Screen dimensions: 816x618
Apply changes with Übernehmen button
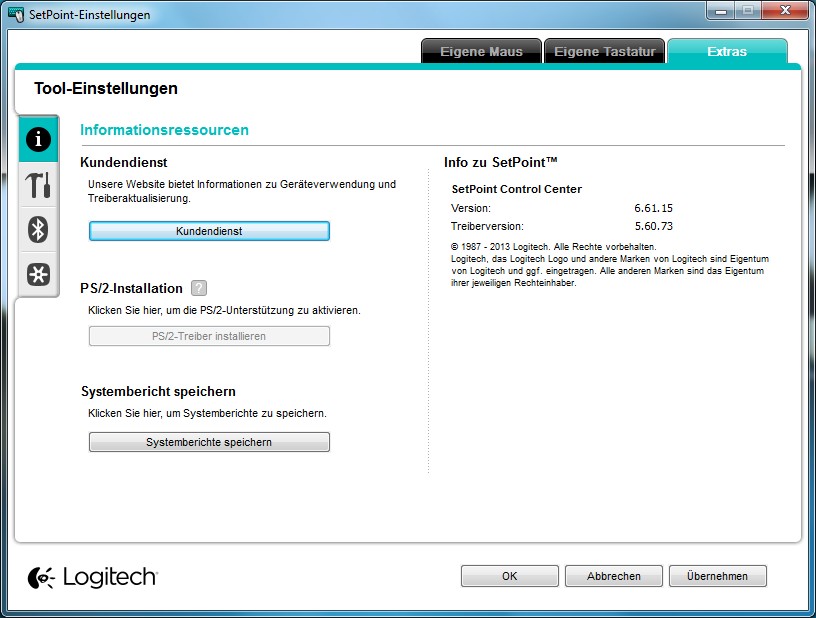tap(718, 576)
